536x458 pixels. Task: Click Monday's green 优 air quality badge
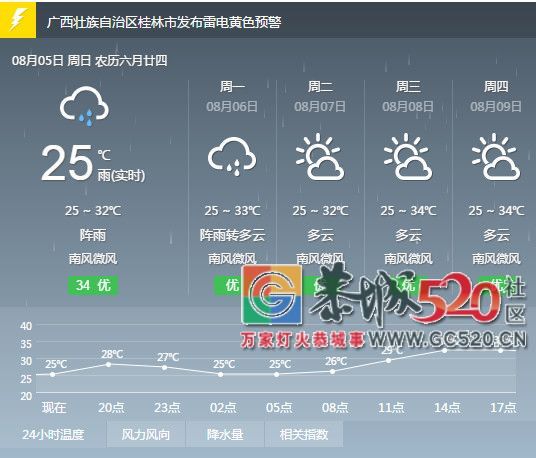[228, 285]
